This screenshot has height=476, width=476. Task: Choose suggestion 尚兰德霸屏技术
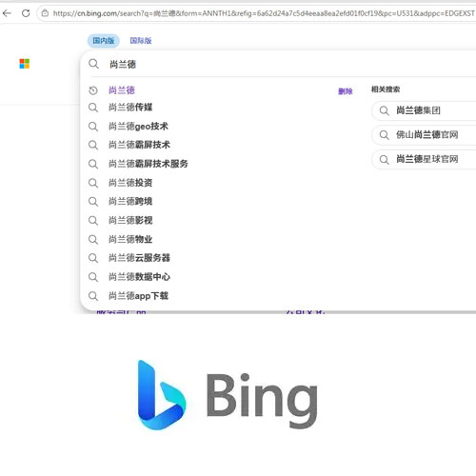tap(139, 145)
